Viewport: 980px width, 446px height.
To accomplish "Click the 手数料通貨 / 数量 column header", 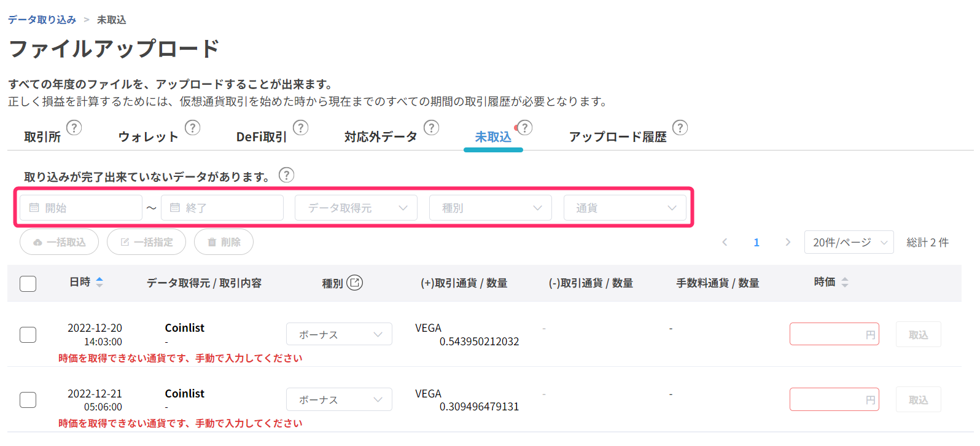I will click(x=718, y=283).
